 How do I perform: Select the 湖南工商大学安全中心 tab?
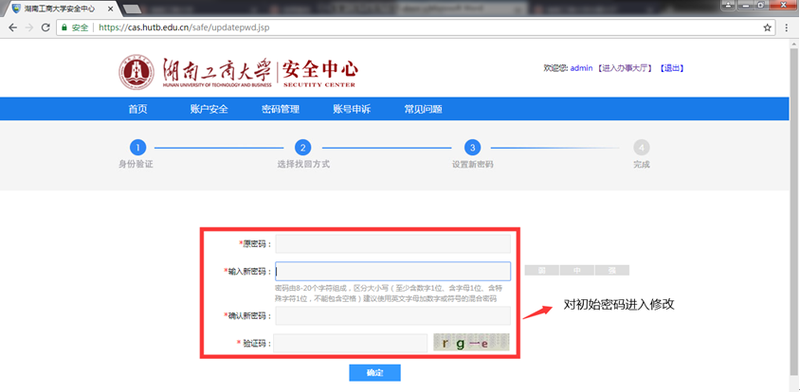click(x=60, y=9)
